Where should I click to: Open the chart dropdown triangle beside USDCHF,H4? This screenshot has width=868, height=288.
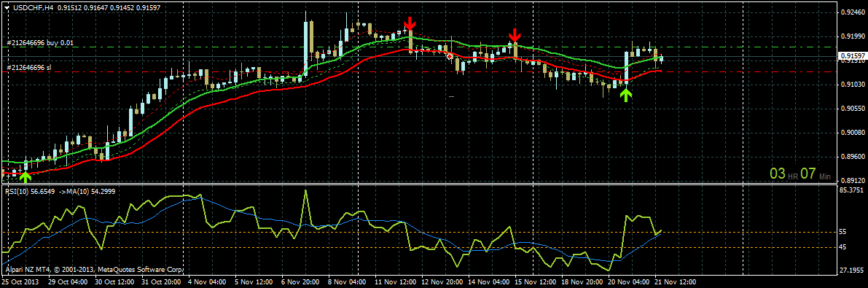click(7, 8)
